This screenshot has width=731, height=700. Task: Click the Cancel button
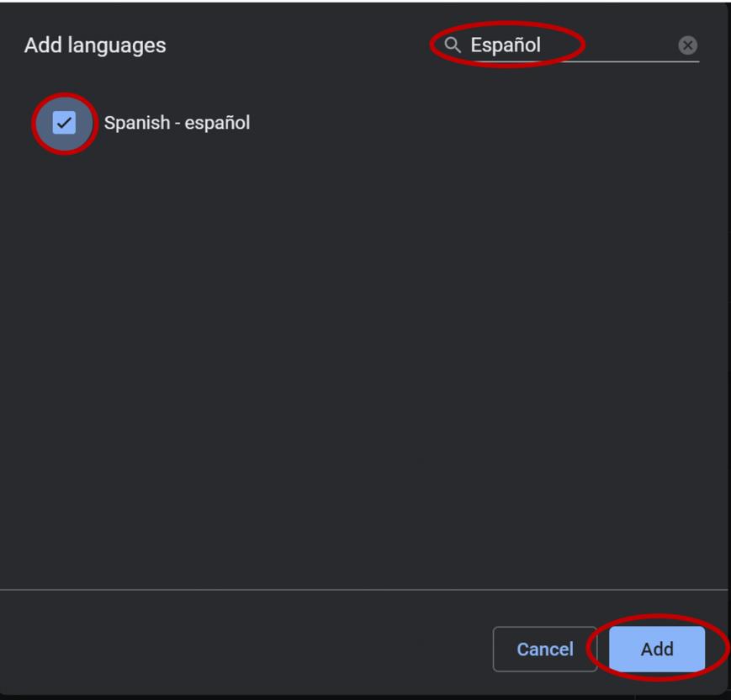545,649
